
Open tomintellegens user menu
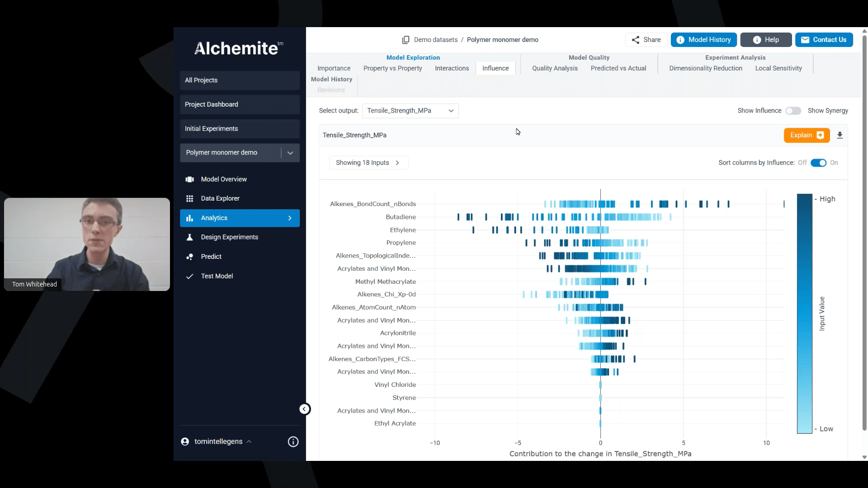(x=218, y=441)
